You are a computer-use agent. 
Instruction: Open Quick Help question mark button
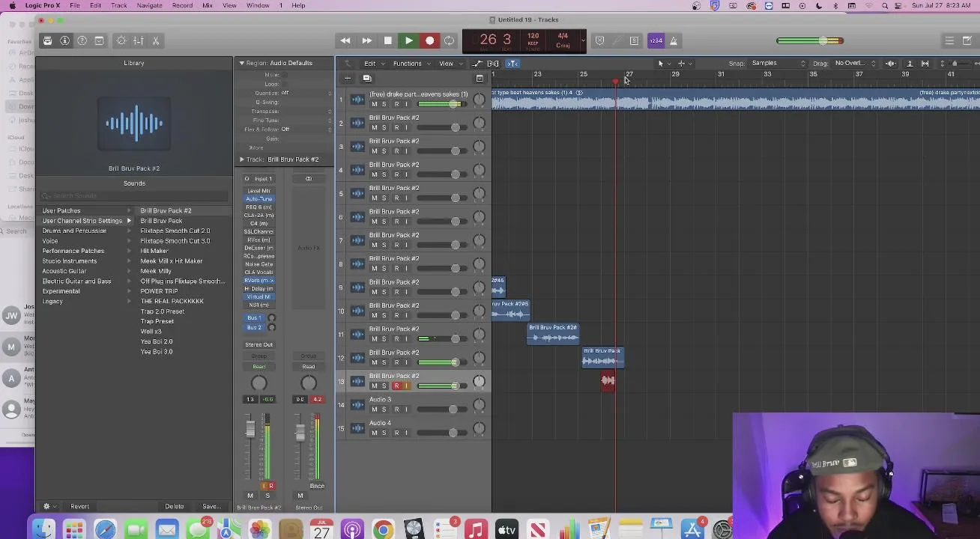tap(82, 40)
